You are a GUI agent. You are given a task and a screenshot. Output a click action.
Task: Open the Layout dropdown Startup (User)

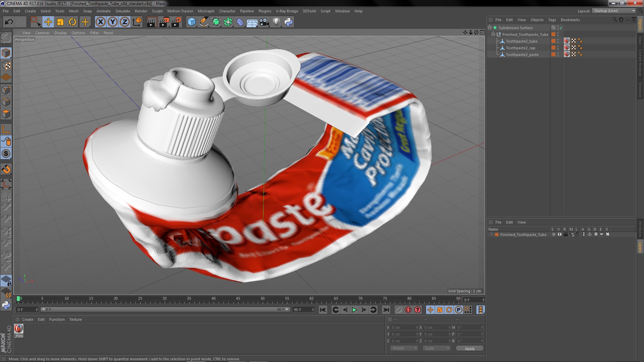614,11
